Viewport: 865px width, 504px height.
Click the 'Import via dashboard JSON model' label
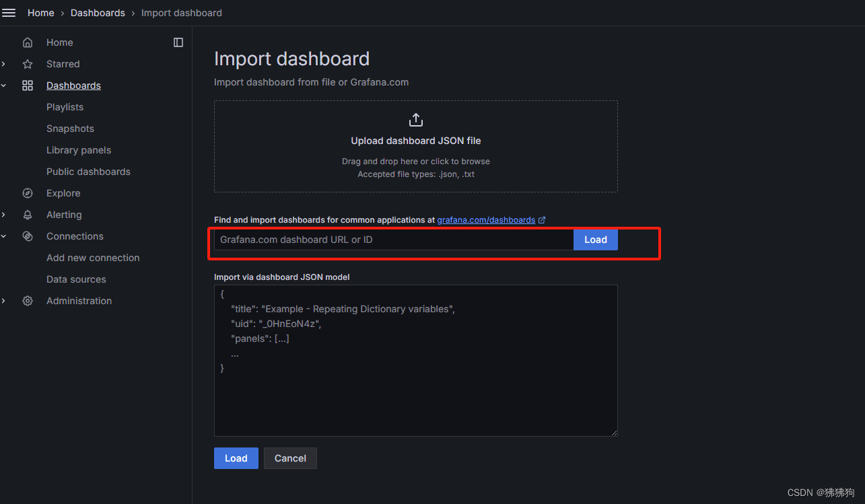coord(282,277)
